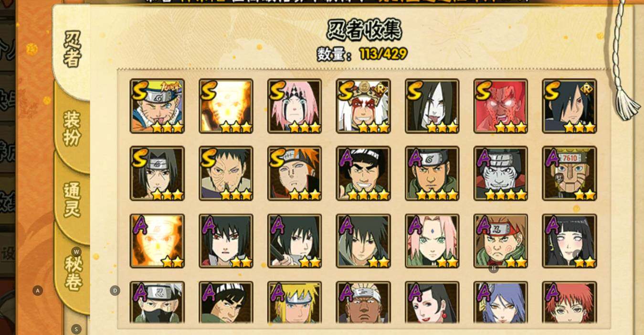Screen dimensions: 644x335
Task: Select the blond Minato card
Action: pos(295,303)
